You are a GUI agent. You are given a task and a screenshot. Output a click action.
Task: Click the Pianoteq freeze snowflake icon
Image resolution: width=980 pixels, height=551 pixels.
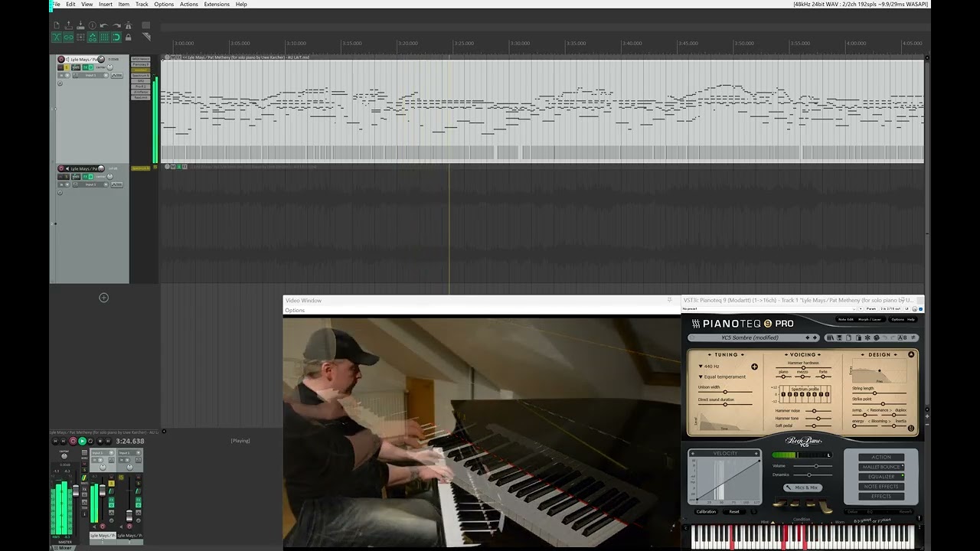[x=867, y=337]
